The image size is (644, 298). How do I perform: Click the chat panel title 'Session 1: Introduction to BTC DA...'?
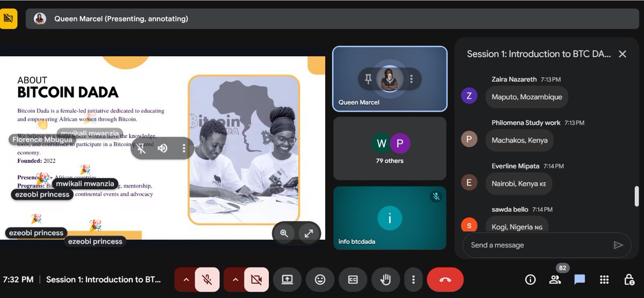tap(539, 54)
